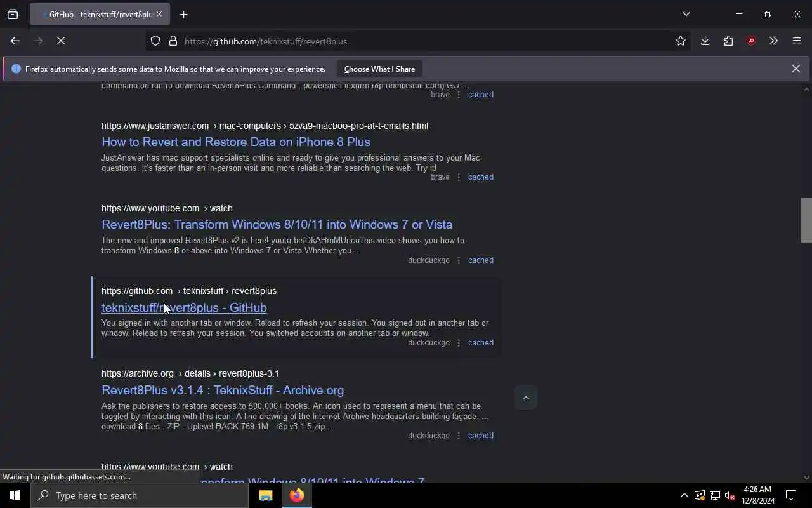Open Revert8Plus: Transform Windows YouTube result
Screen dimensions: 812x508
point(277,224)
